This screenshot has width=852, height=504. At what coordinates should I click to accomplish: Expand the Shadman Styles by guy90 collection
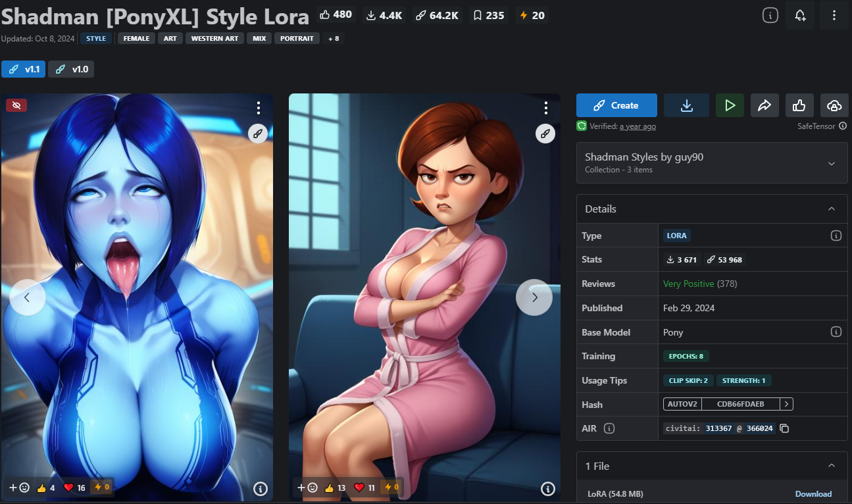(712, 163)
